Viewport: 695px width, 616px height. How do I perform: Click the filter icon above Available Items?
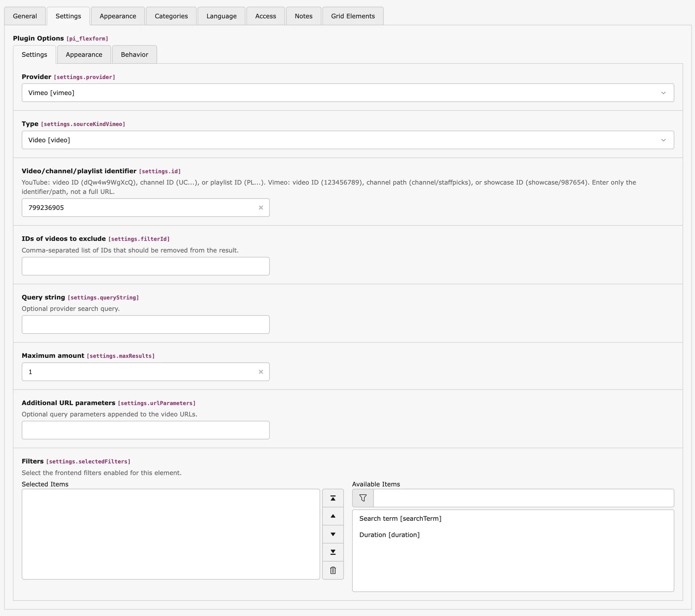coord(363,498)
